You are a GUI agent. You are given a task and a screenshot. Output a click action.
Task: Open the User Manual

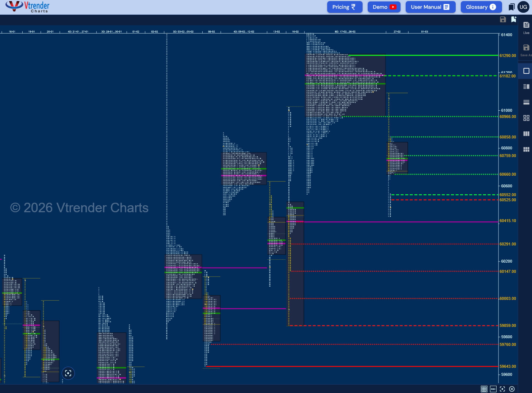pos(430,7)
